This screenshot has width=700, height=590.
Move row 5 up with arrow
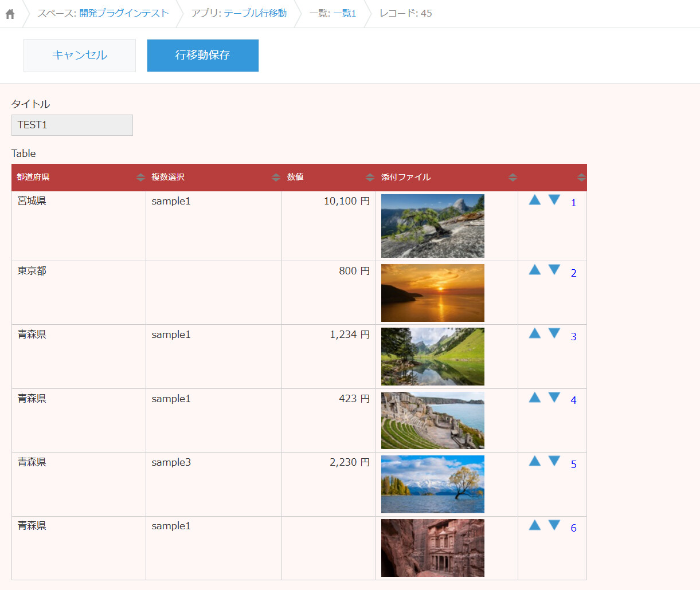[x=534, y=461]
